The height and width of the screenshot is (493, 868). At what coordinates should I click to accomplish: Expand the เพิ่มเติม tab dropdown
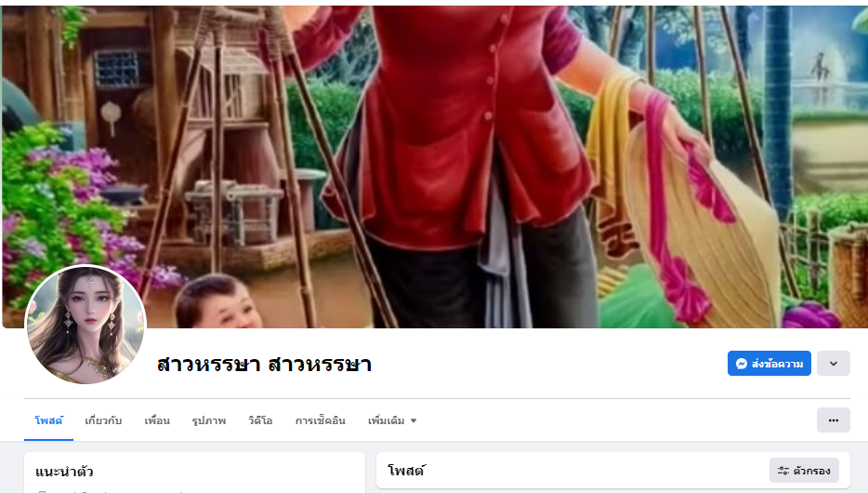(392, 420)
